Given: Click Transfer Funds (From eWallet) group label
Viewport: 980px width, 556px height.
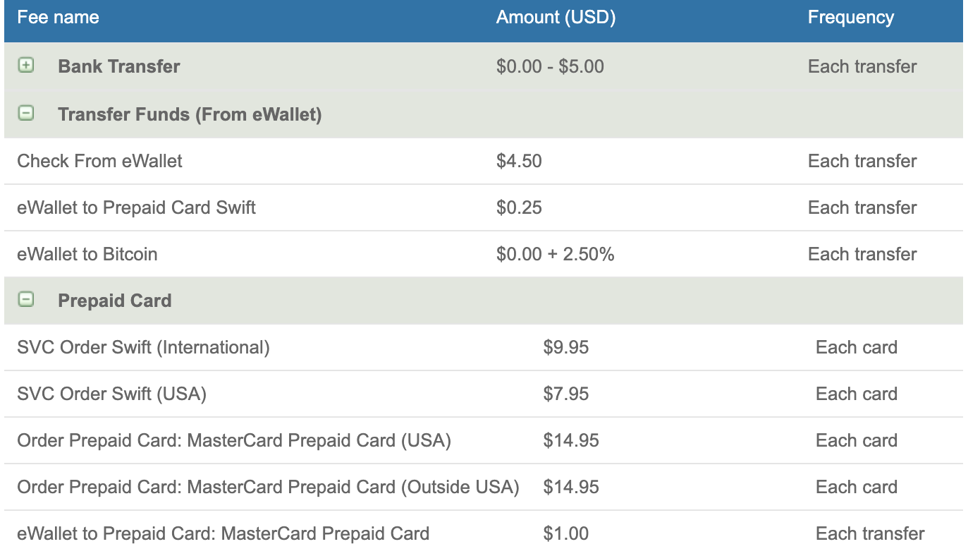Looking at the screenshot, I should pyautogui.click(x=190, y=114).
